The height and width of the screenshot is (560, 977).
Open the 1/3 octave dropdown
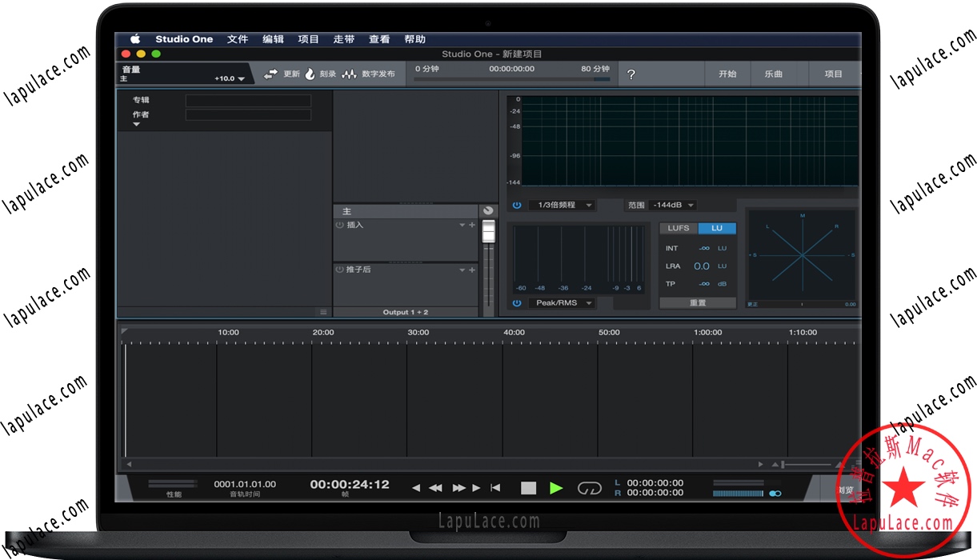[x=562, y=206]
